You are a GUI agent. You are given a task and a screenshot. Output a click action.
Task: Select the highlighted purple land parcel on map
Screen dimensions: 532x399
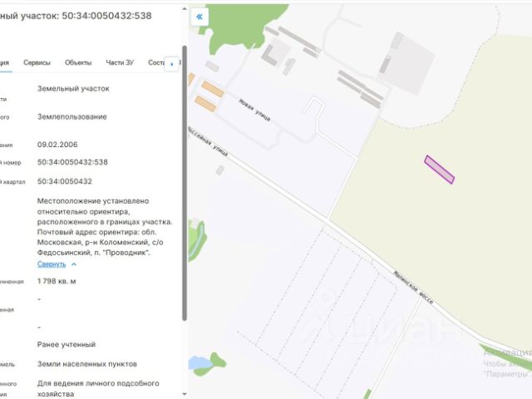coord(440,170)
